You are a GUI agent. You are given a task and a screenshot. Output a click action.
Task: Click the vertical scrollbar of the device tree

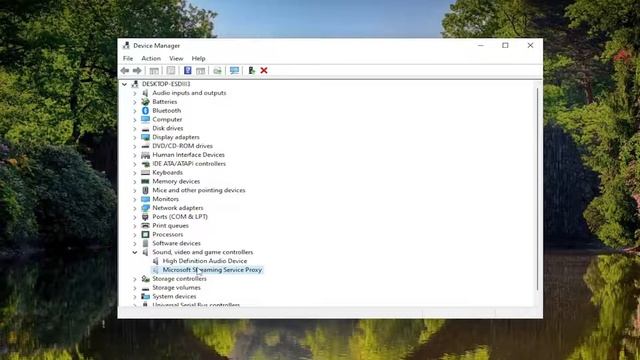[x=538, y=189]
